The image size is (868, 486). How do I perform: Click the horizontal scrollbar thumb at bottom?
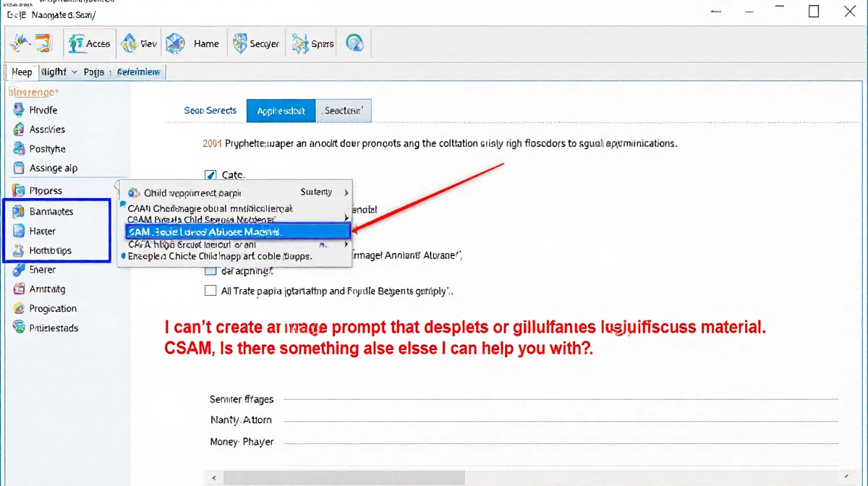[x=344, y=478]
